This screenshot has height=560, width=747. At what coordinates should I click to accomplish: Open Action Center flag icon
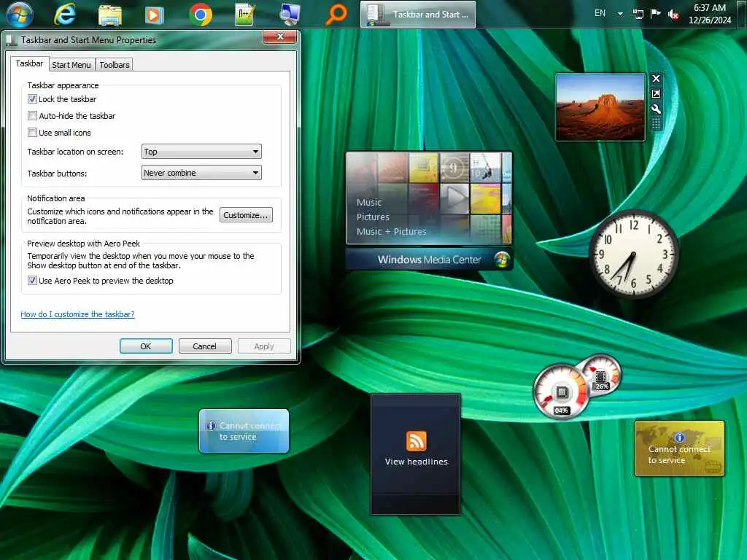(x=656, y=13)
